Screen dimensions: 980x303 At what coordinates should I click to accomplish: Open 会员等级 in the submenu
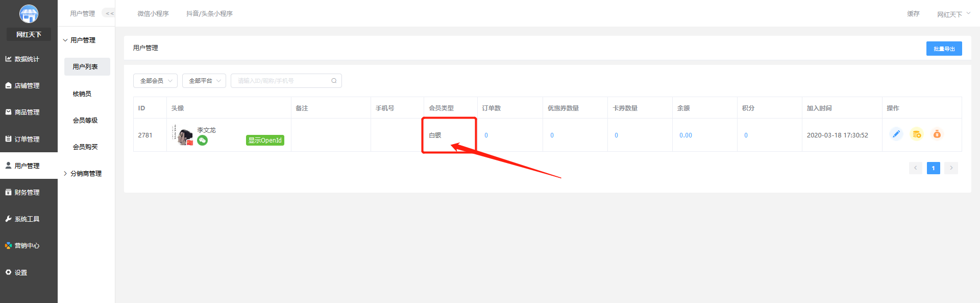click(x=85, y=120)
